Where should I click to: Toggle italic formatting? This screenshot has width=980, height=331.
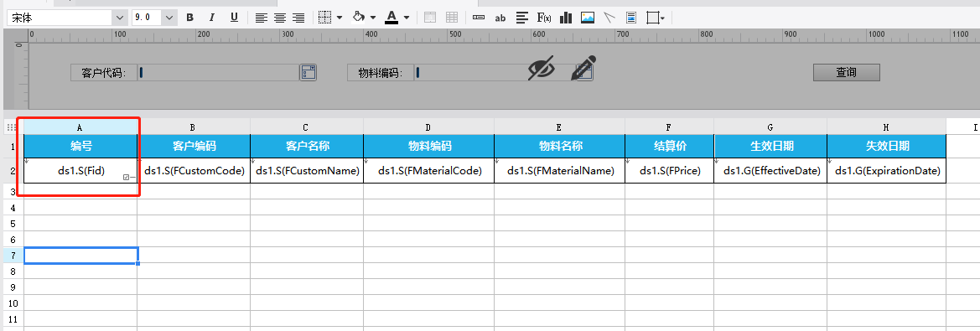pyautogui.click(x=212, y=18)
